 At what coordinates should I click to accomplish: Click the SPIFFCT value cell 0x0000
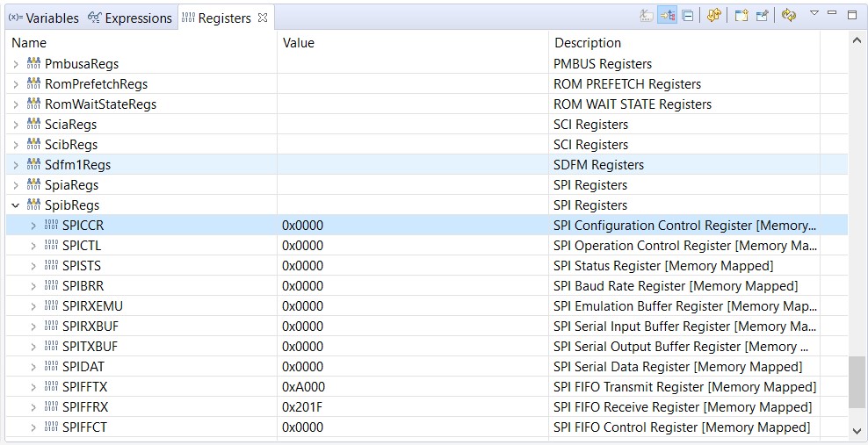(413, 427)
